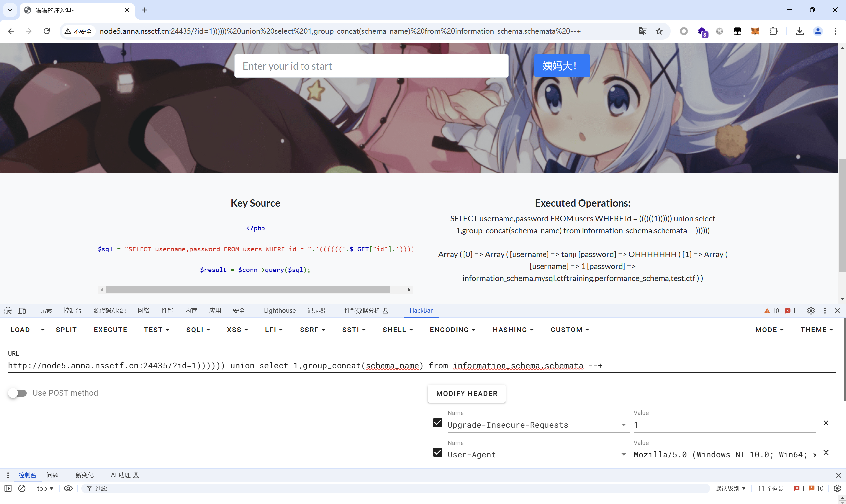Open the XSS dropdown menu

(x=237, y=330)
